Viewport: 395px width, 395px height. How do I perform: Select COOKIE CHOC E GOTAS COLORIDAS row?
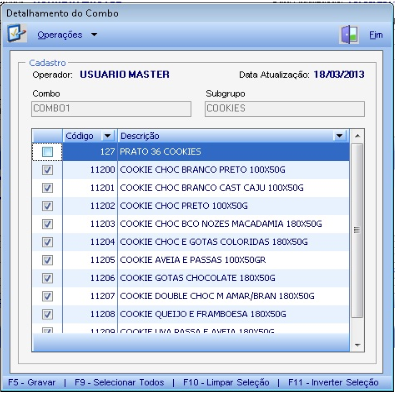coord(191,242)
